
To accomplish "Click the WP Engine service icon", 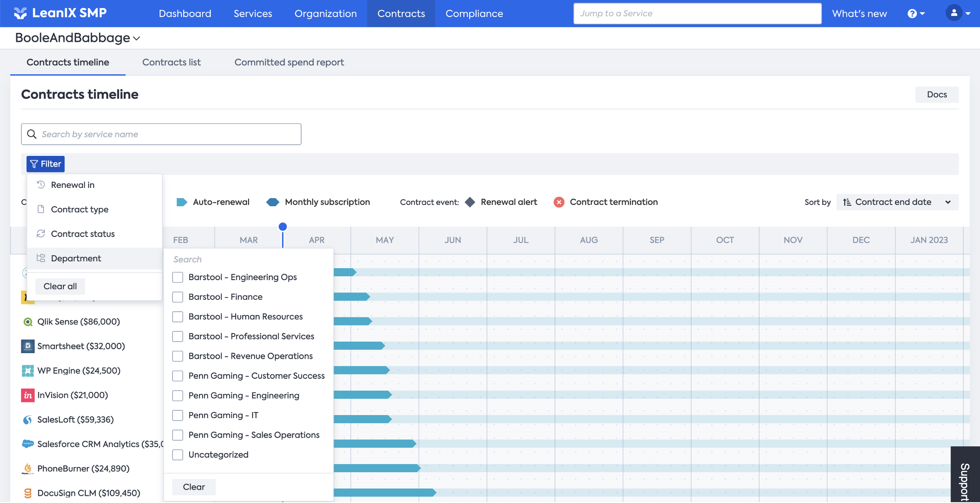I will click(x=28, y=371).
